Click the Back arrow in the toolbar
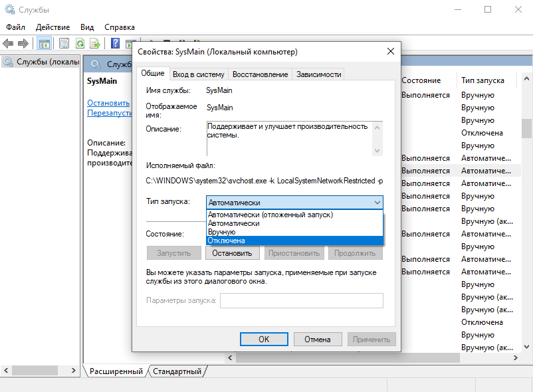 click(8, 44)
